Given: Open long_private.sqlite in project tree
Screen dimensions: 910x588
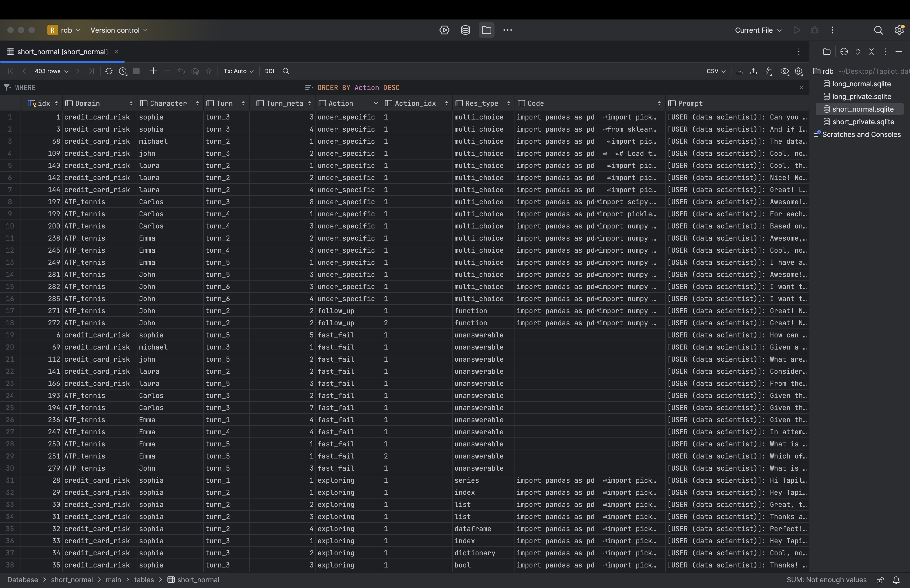Looking at the screenshot, I should coord(862,97).
